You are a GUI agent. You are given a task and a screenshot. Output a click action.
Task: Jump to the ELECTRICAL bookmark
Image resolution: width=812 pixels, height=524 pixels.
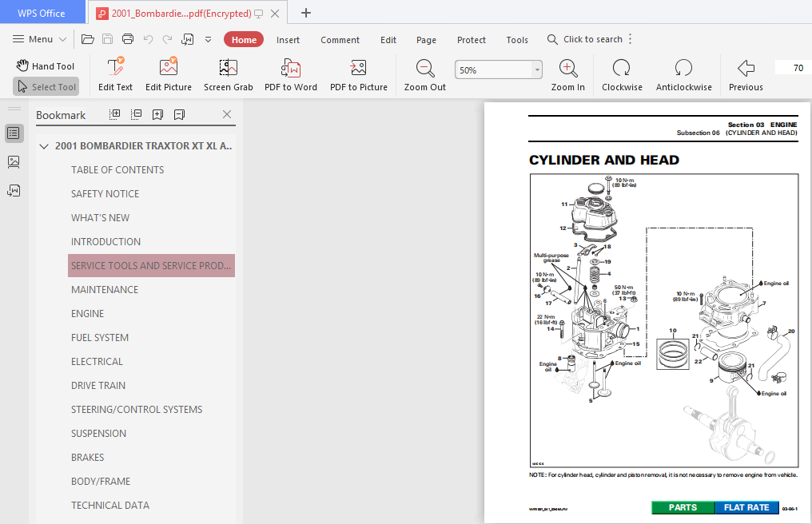click(x=97, y=361)
